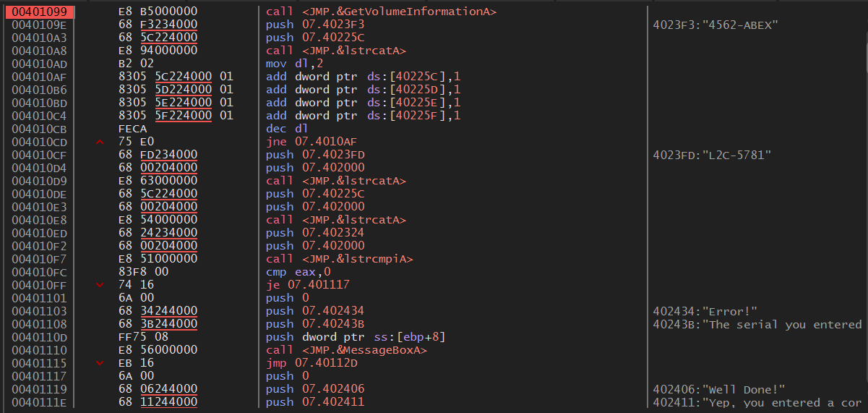This screenshot has width=868, height=413.
Task: Click the downward jump arrow at 00401115
Action: (x=100, y=363)
